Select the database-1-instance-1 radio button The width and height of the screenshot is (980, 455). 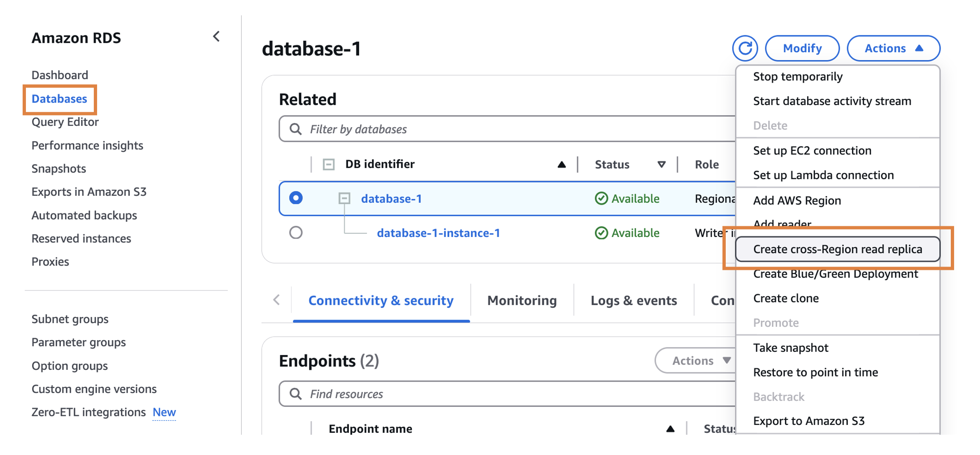tap(296, 233)
